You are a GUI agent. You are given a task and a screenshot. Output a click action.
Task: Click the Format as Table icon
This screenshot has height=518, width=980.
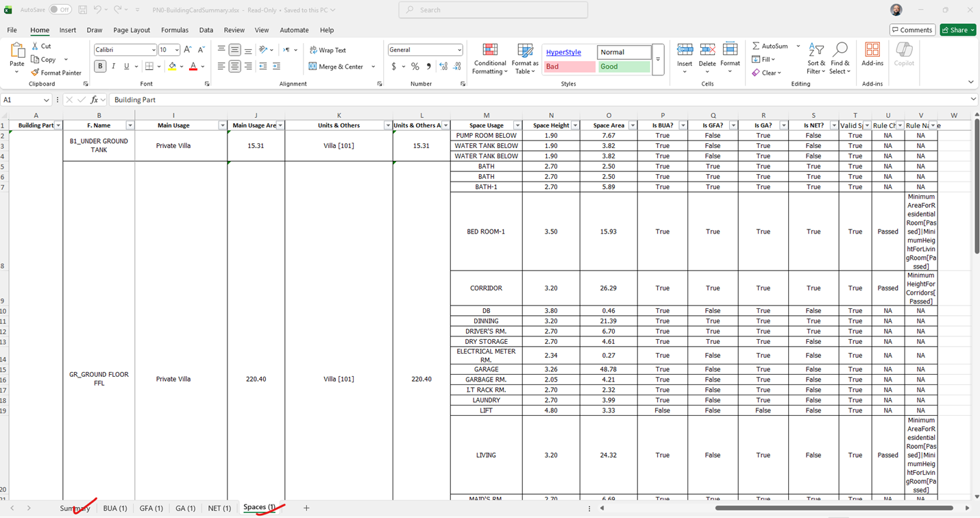coord(525,58)
